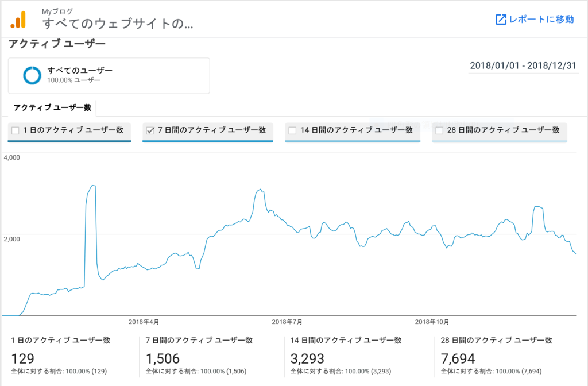Click the 4,000 axis value on the chart
The width and height of the screenshot is (588, 386).
[x=13, y=157]
